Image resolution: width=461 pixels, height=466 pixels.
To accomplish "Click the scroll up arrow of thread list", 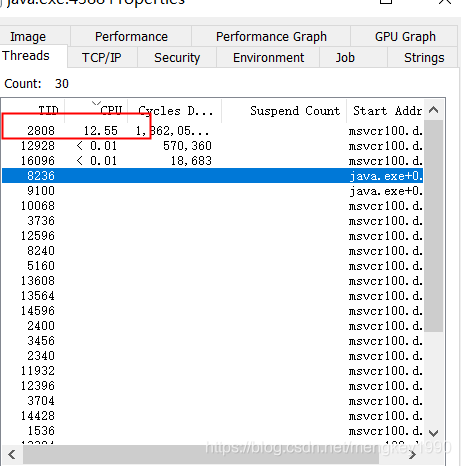I will tap(433, 110).
